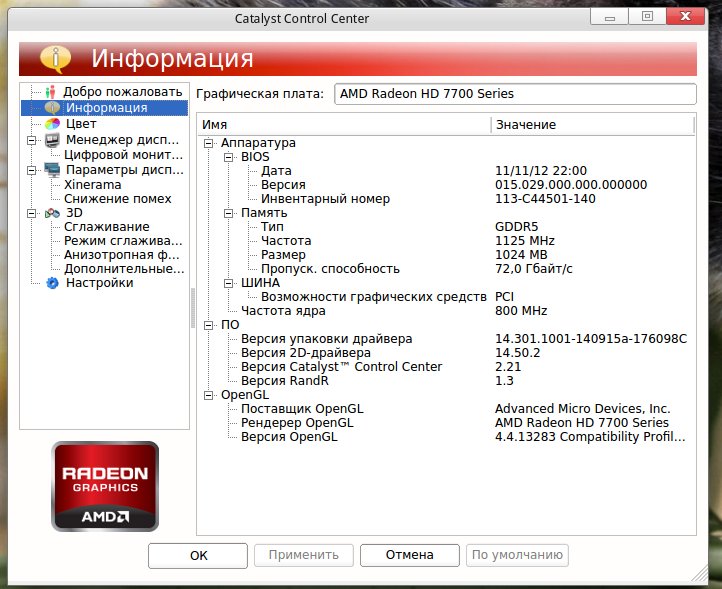Open the Xinerama page

(93, 185)
